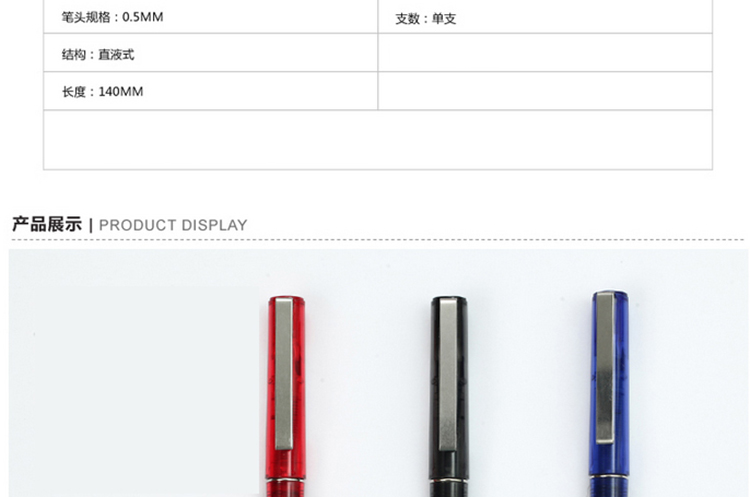This screenshot has width=750, height=497.
Task: Click the 产品展示 section heading
Action: pos(47,224)
